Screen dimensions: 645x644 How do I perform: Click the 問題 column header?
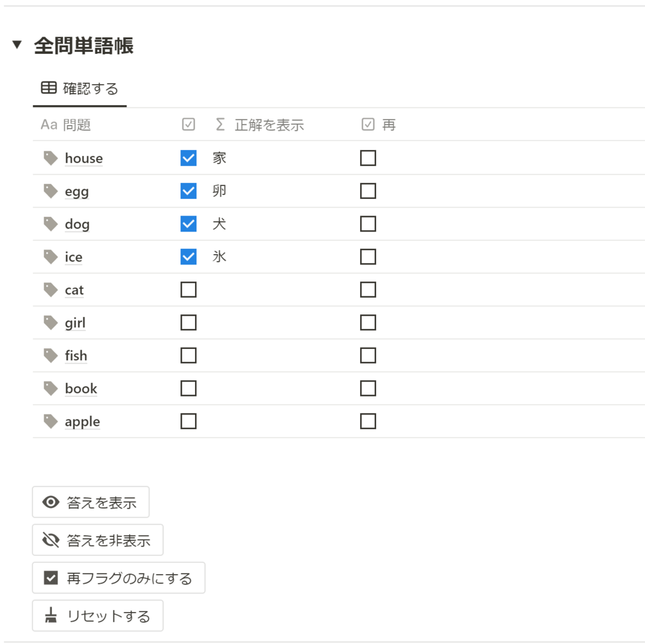[76, 124]
